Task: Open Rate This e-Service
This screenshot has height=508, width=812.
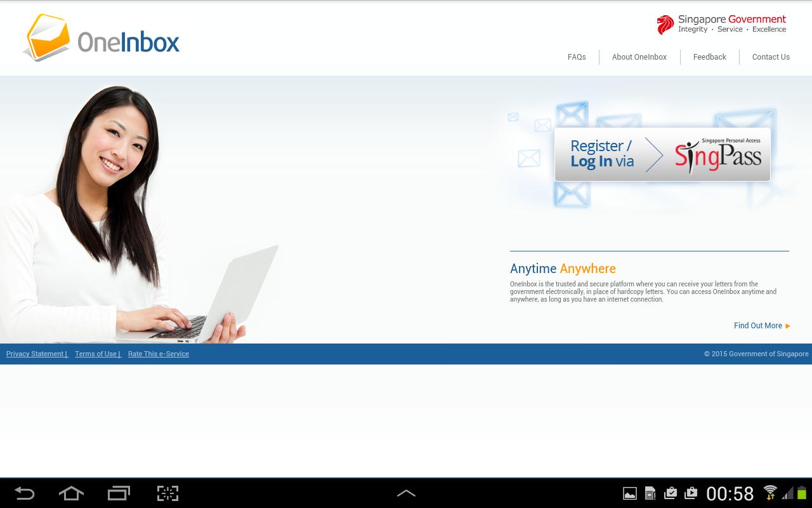Action: (x=158, y=354)
